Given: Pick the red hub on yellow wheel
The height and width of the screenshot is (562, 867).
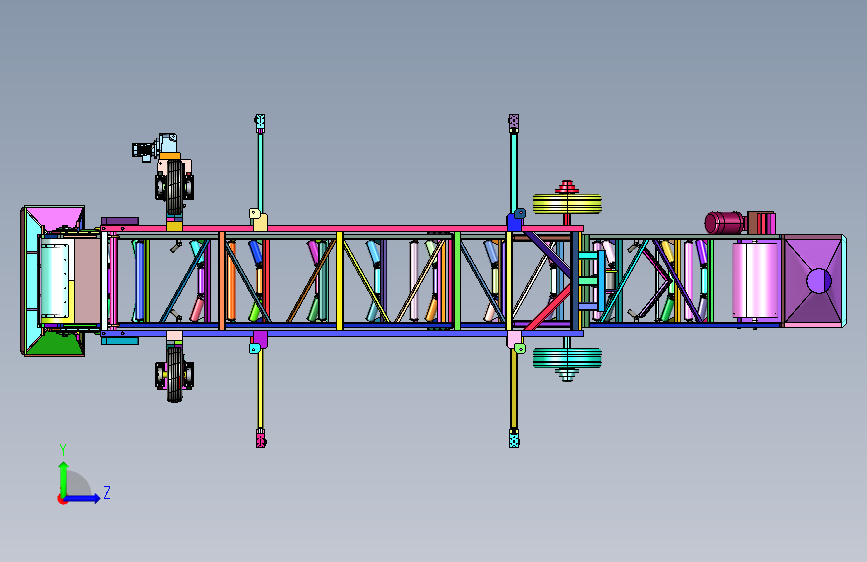Looking at the screenshot, I should tap(567, 187).
